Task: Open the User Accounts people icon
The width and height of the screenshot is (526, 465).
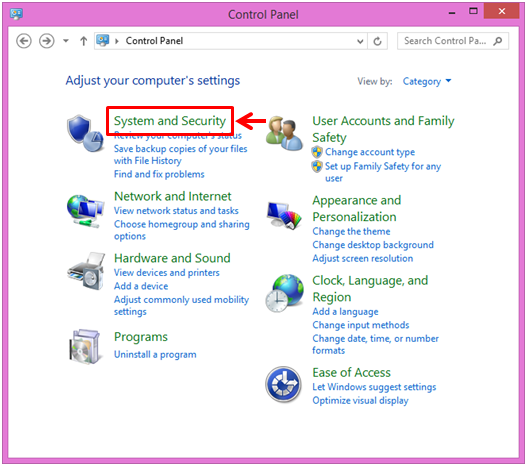Action: [284, 134]
